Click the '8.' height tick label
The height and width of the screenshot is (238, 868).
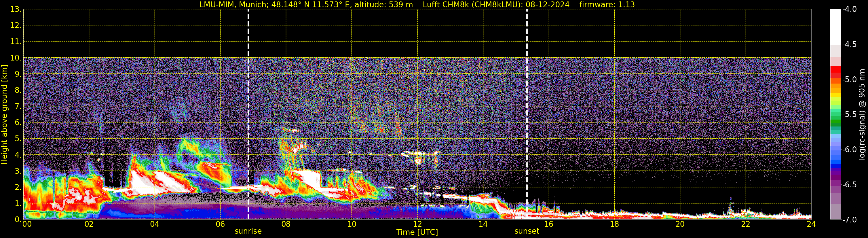[x=18, y=90]
